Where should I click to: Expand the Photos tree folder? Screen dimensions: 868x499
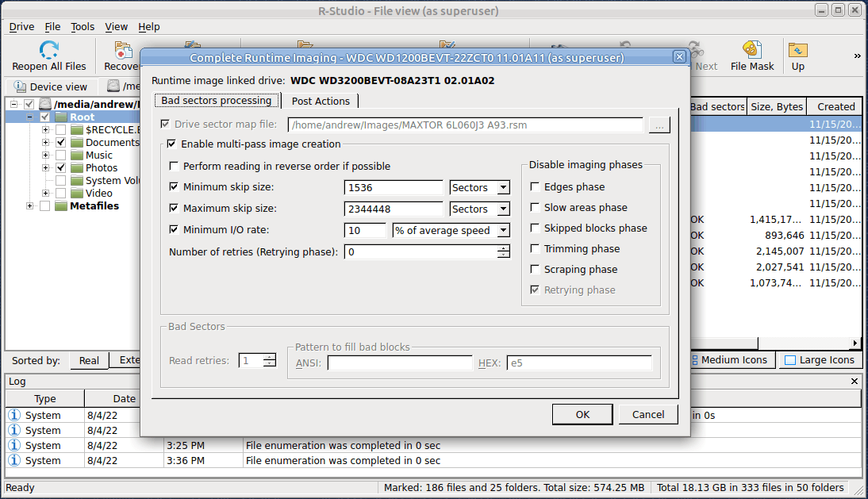[45, 167]
